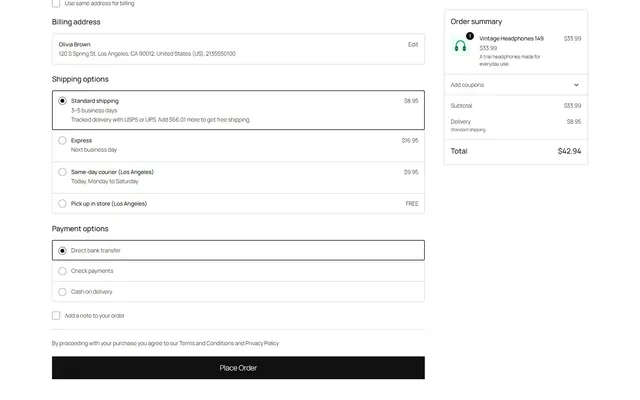Click the Shipping options heading

80,79
